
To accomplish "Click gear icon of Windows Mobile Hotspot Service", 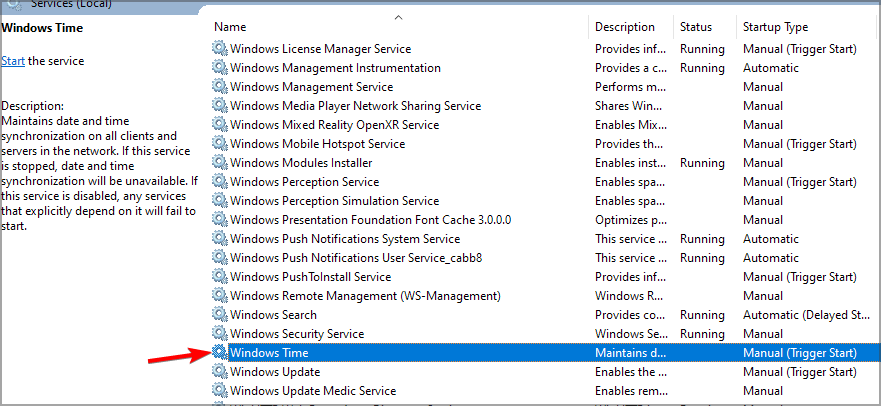I will (x=219, y=144).
